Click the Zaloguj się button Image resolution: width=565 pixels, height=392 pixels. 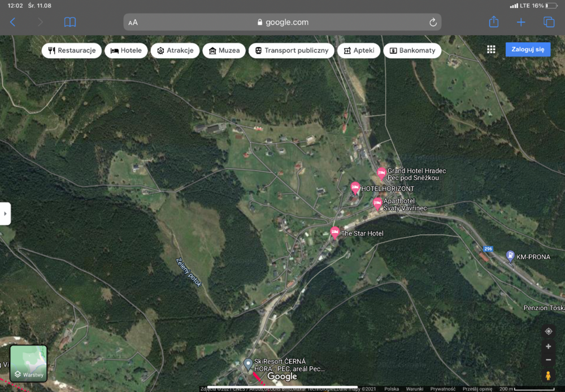(x=528, y=49)
